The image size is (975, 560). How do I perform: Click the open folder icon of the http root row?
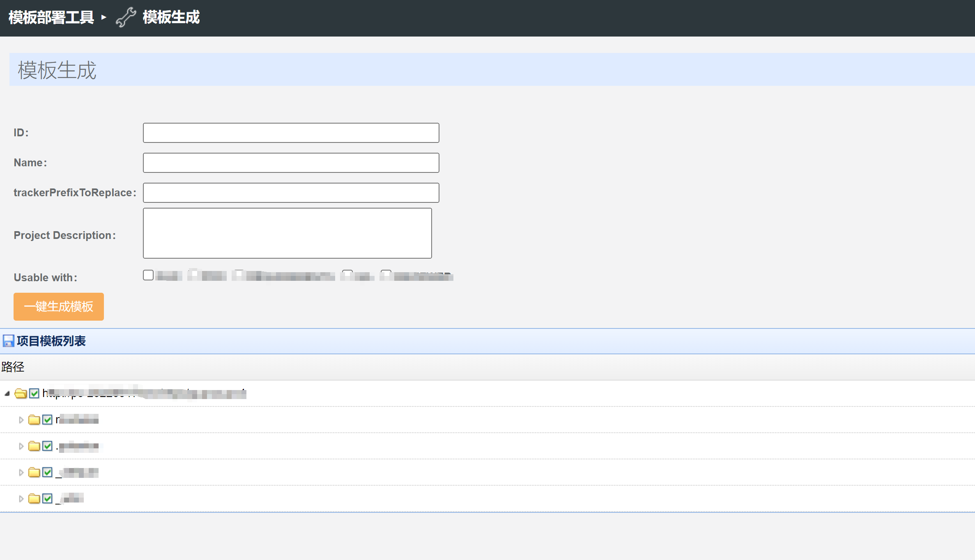(21, 394)
